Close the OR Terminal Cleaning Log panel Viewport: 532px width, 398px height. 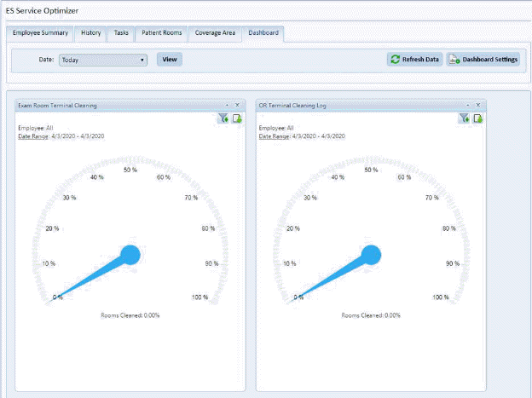(x=478, y=105)
